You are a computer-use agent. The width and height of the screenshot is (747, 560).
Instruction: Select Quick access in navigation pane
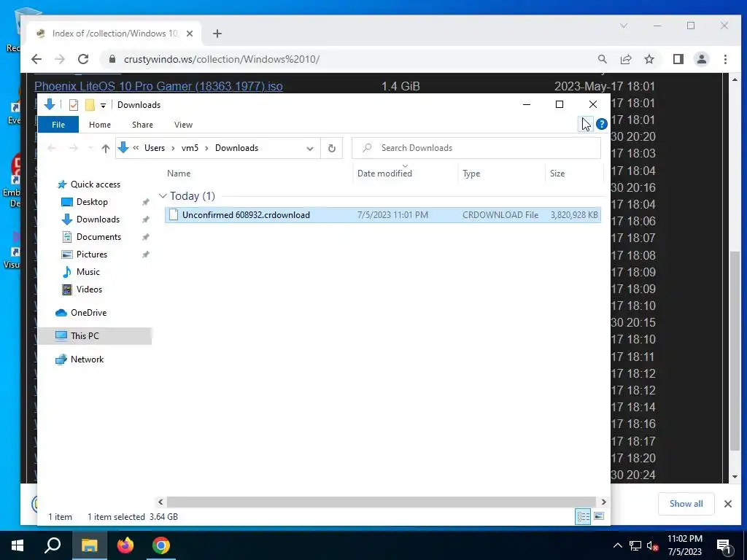[x=96, y=184]
